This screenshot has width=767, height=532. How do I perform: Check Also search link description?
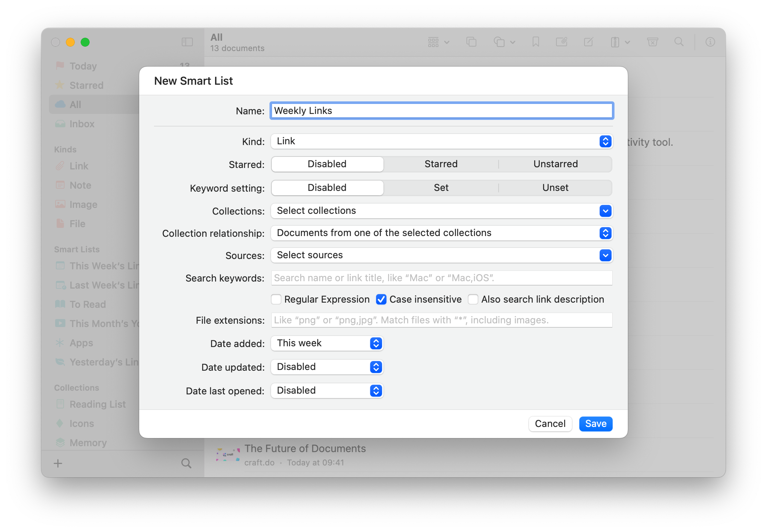click(473, 299)
